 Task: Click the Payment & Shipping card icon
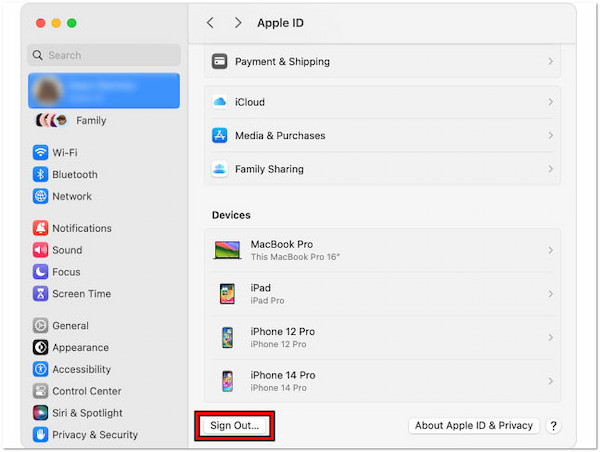click(x=220, y=61)
